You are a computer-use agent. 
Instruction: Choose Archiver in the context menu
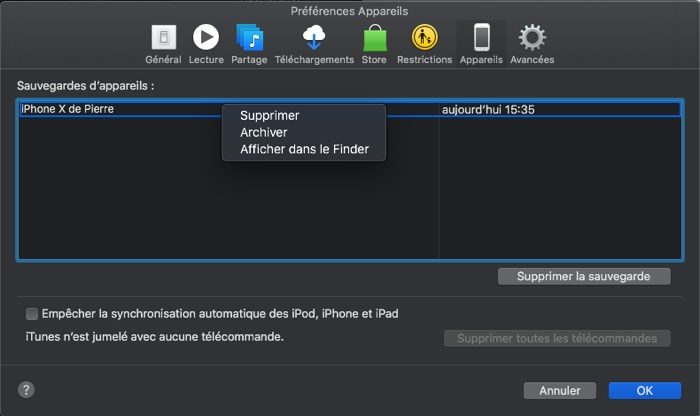point(264,132)
